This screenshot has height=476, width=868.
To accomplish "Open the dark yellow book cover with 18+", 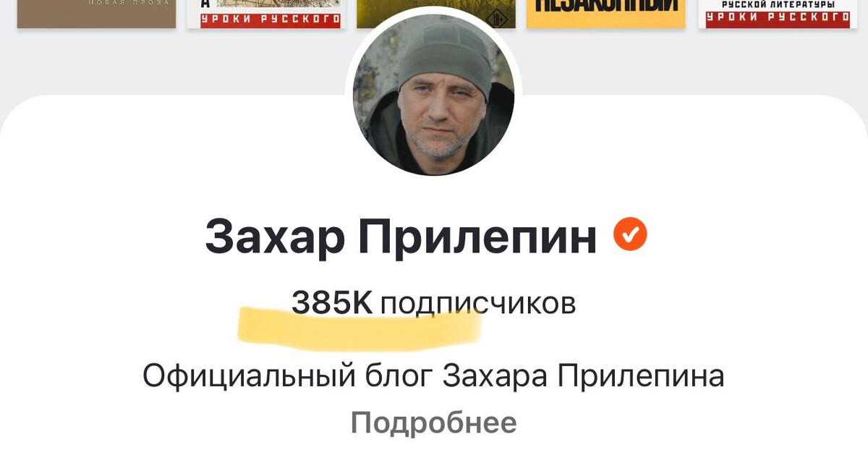I will click(436, 14).
